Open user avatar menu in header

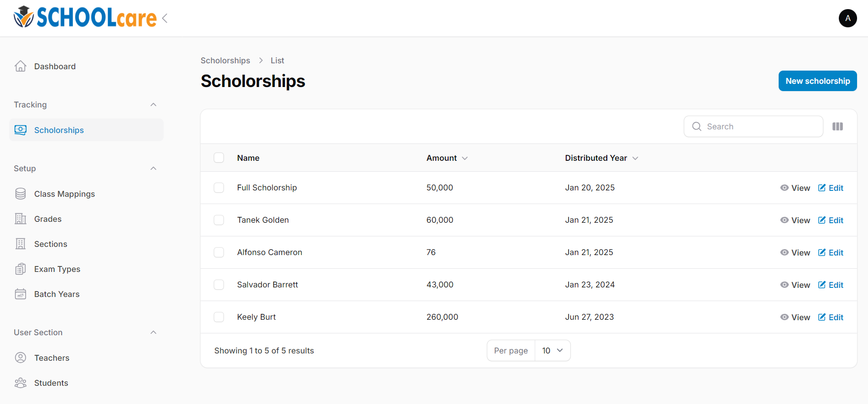tap(847, 18)
